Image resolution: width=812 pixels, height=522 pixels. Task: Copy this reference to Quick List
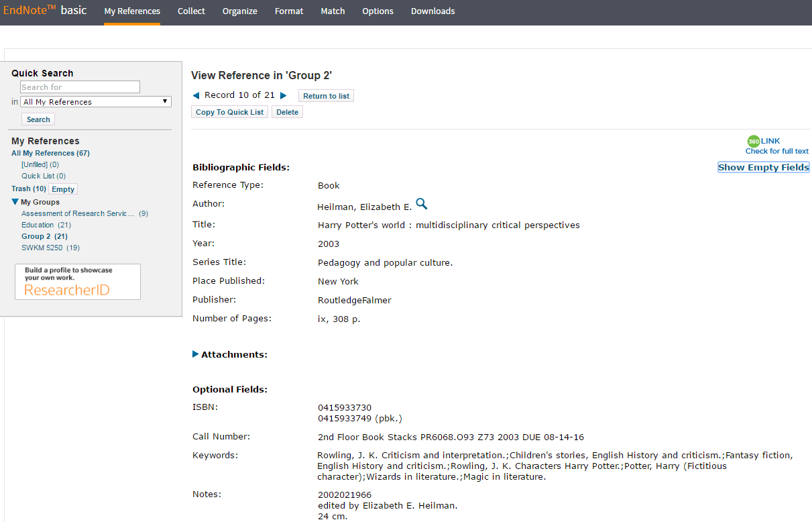click(x=229, y=111)
